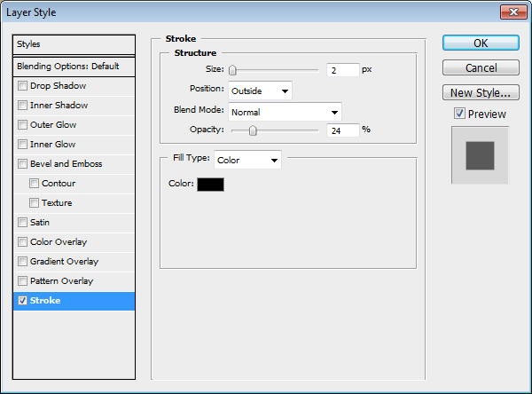Viewport: 532px width, 394px height.
Task: Toggle the Bevel and Emboss checkbox
Action: pos(22,163)
